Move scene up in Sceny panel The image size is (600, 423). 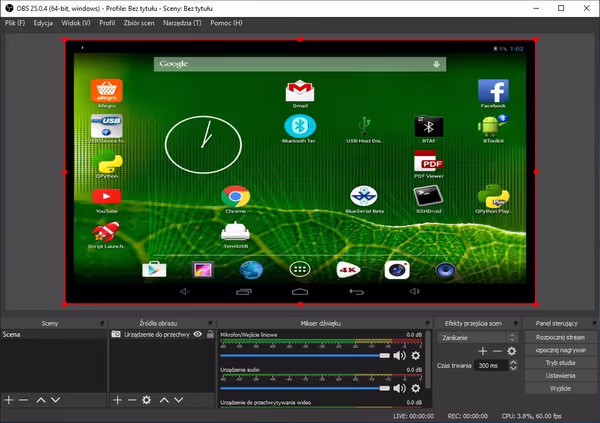(x=41, y=400)
